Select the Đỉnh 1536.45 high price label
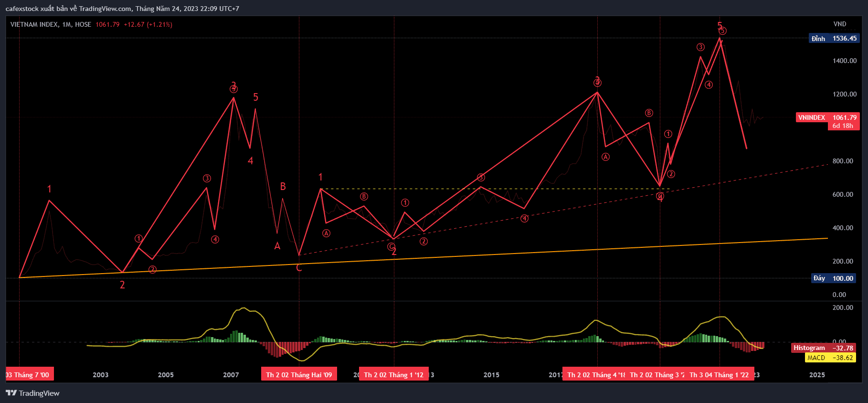Screen dimensions: 868x403 834,38
